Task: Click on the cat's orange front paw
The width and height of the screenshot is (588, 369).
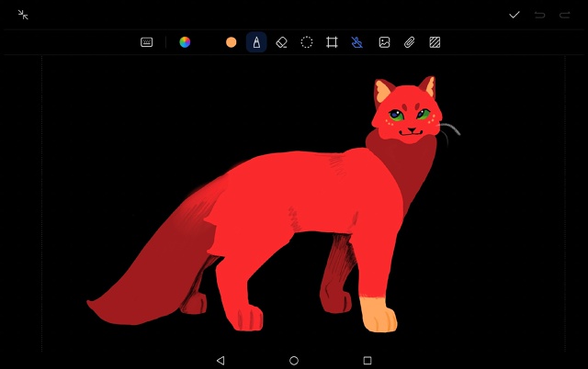Action: [x=378, y=315]
